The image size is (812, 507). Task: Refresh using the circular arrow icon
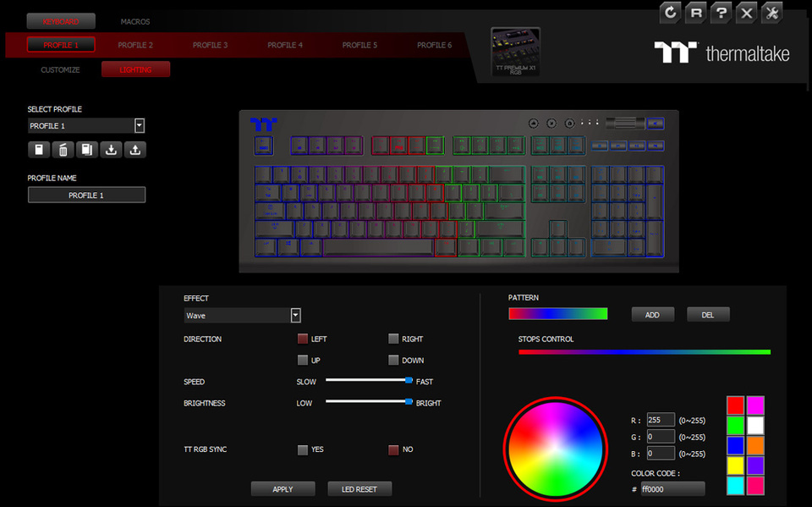point(670,14)
